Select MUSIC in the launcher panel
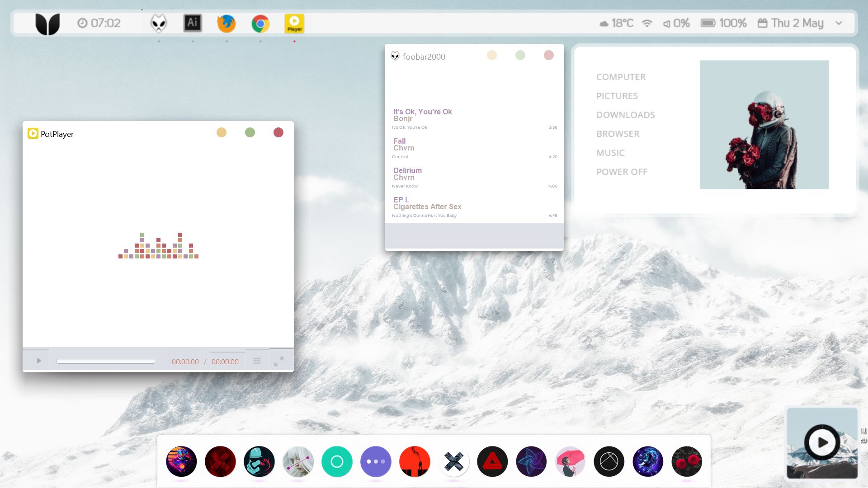The image size is (868, 488). coord(610,153)
